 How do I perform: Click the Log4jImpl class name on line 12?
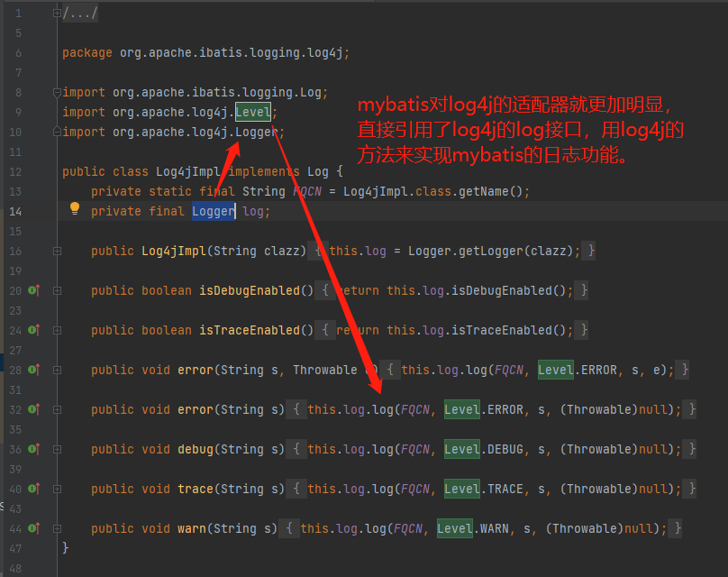tap(188, 172)
